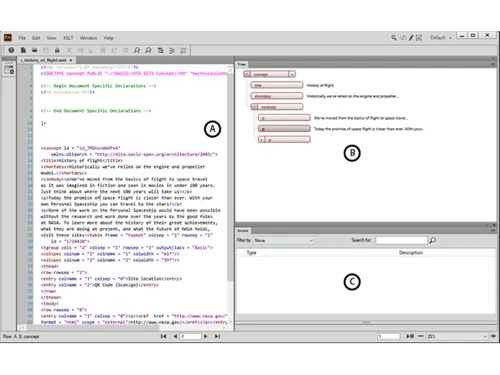The width and height of the screenshot is (500, 375).
Task: Open the Edit menu
Action: pos(36,38)
